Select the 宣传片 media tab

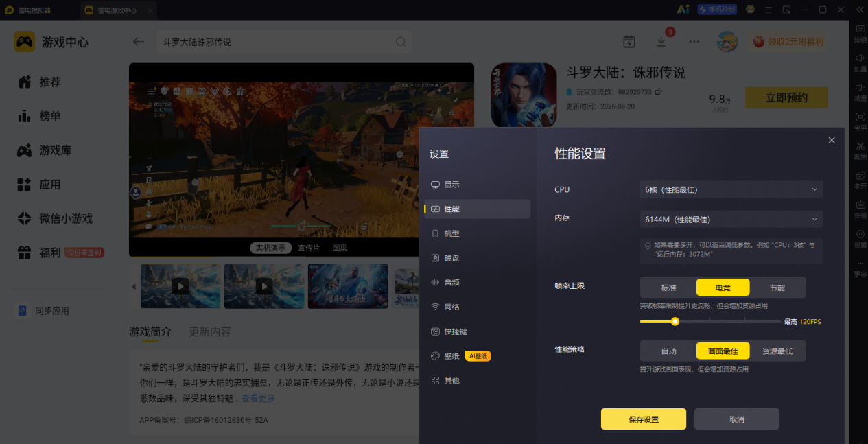point(309,248)
